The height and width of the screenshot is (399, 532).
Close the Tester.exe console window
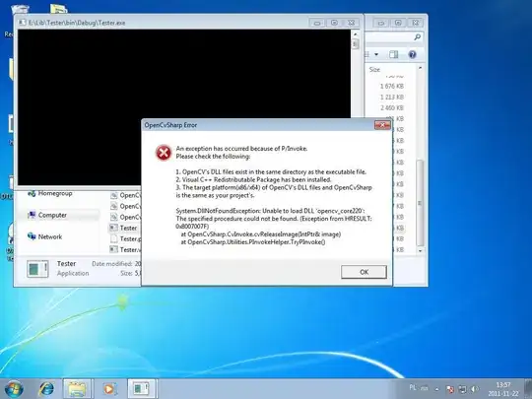351,23
